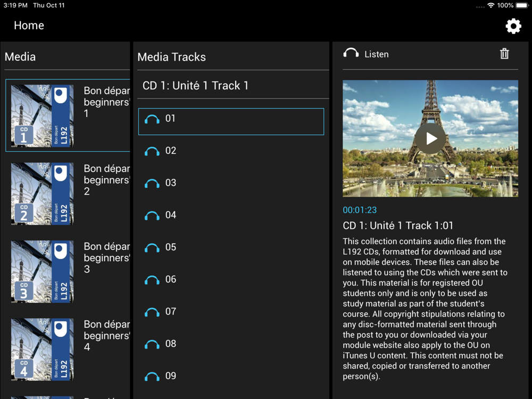The height and width of the screenshot is (399, 532).
Task: Tap the track description paragraph
Action: click(x=425, y=309)
